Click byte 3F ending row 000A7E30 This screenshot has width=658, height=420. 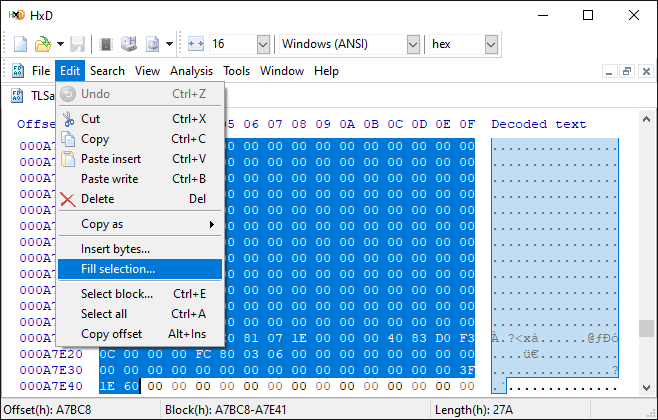467,370
